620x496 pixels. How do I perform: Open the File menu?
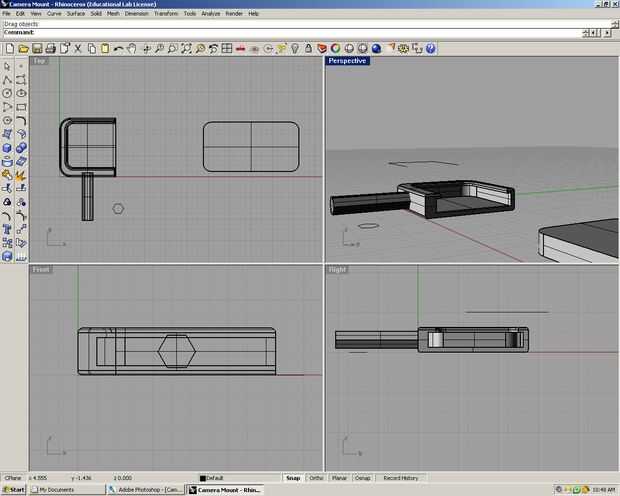pos(6,13)
